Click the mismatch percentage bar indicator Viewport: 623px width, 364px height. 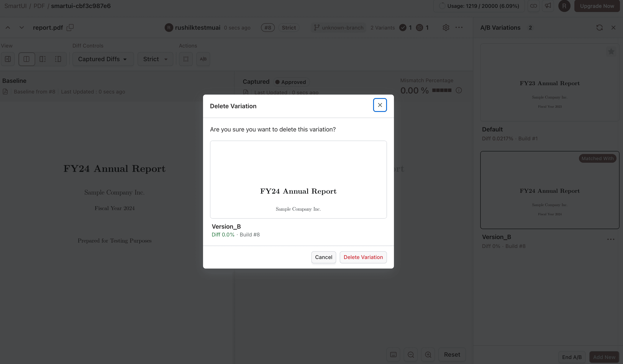point(442,90)
